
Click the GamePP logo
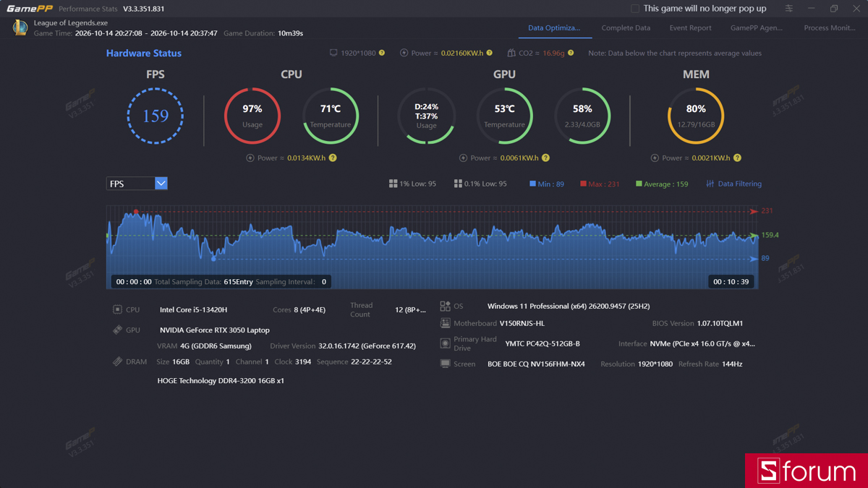tap(30, 9)
